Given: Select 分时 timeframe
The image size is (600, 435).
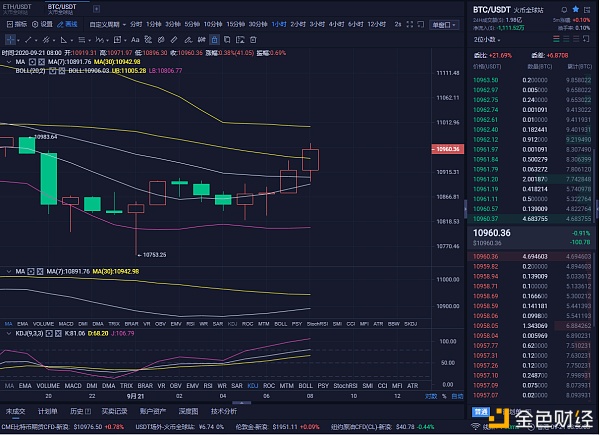Looking at the screenshot, I should click(136, 24).
